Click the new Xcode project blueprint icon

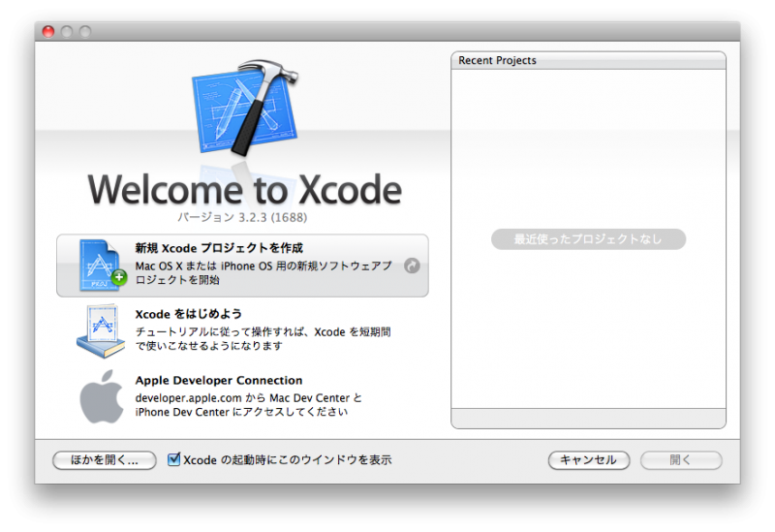tap(103, 266)
